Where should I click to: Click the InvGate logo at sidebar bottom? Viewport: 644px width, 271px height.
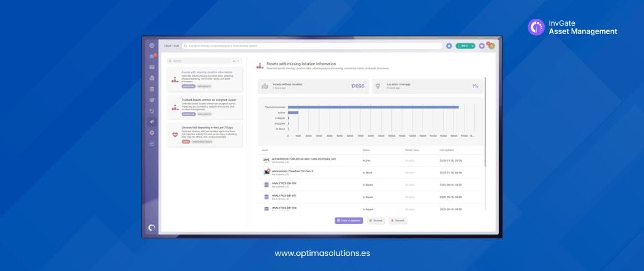click(152, 228)
